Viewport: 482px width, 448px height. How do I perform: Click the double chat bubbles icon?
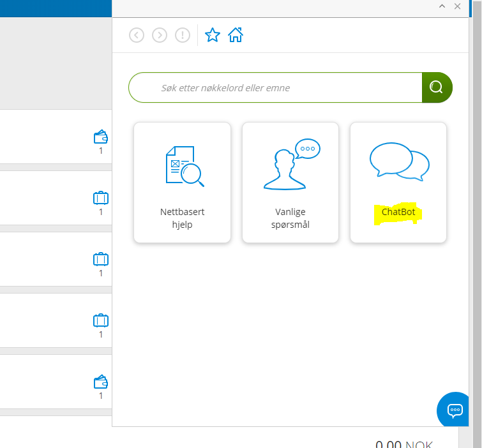(399, 161)
